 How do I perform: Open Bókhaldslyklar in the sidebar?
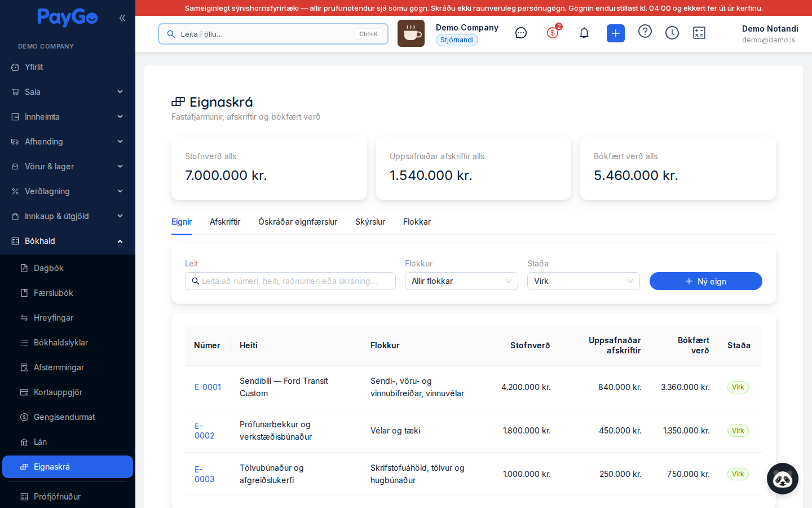pos(68,343)
